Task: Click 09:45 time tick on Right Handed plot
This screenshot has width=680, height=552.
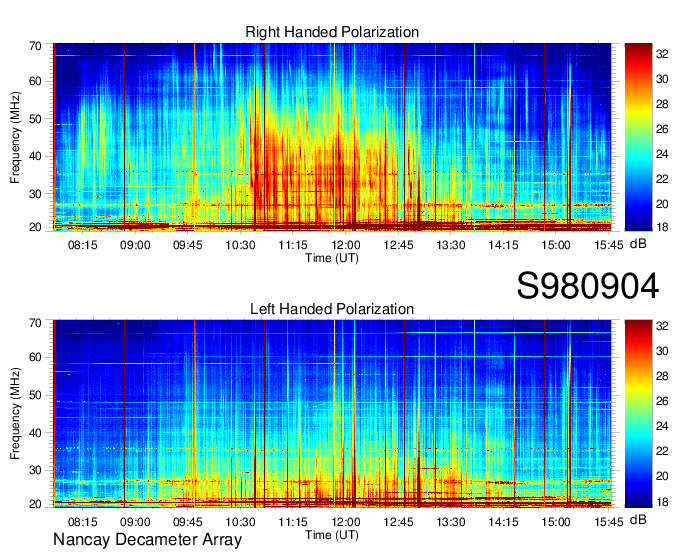Action: pyautogui.click(x=188, y=245)
